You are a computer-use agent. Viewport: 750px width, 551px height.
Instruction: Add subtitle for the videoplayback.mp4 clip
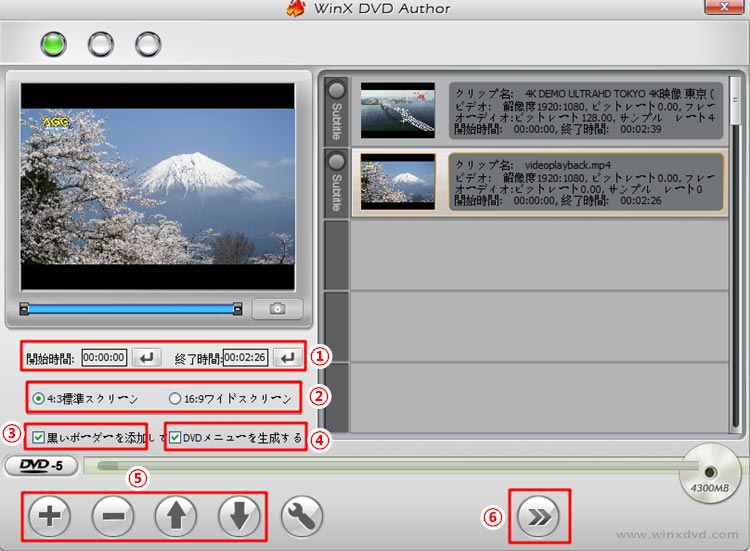337,183
